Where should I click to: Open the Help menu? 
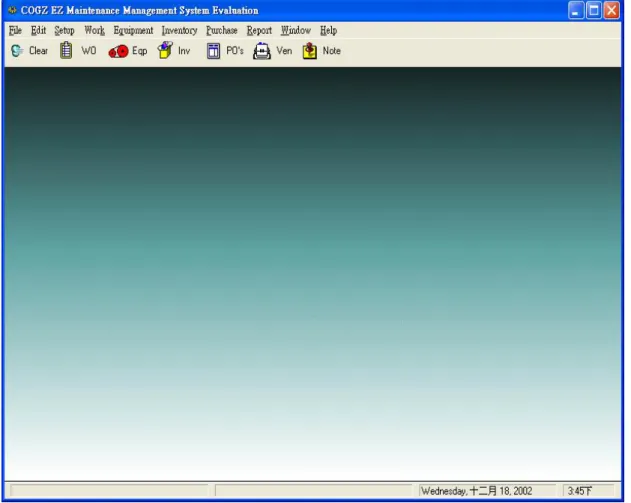pos(328,31)
